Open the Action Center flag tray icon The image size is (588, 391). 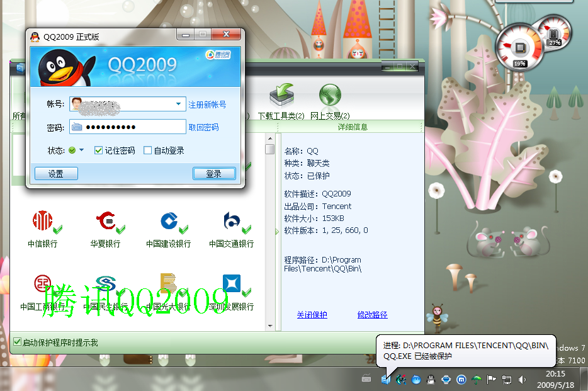(491, 380)
